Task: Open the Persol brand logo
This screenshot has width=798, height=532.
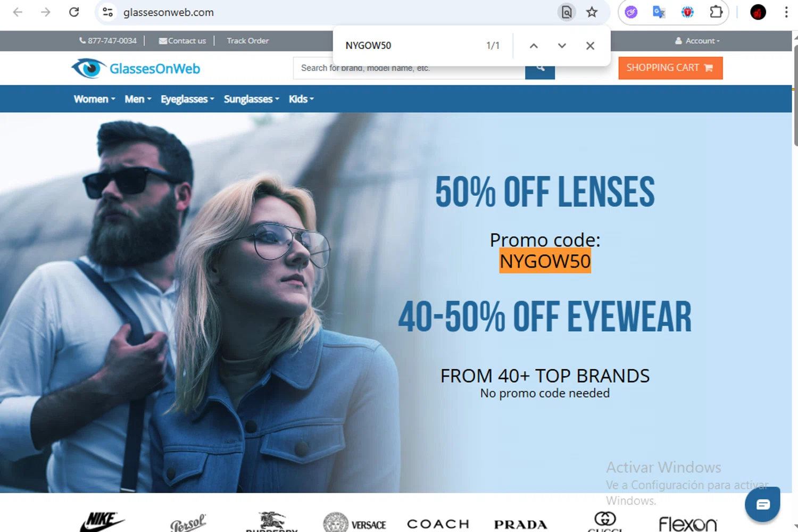Action: point(188,523)
